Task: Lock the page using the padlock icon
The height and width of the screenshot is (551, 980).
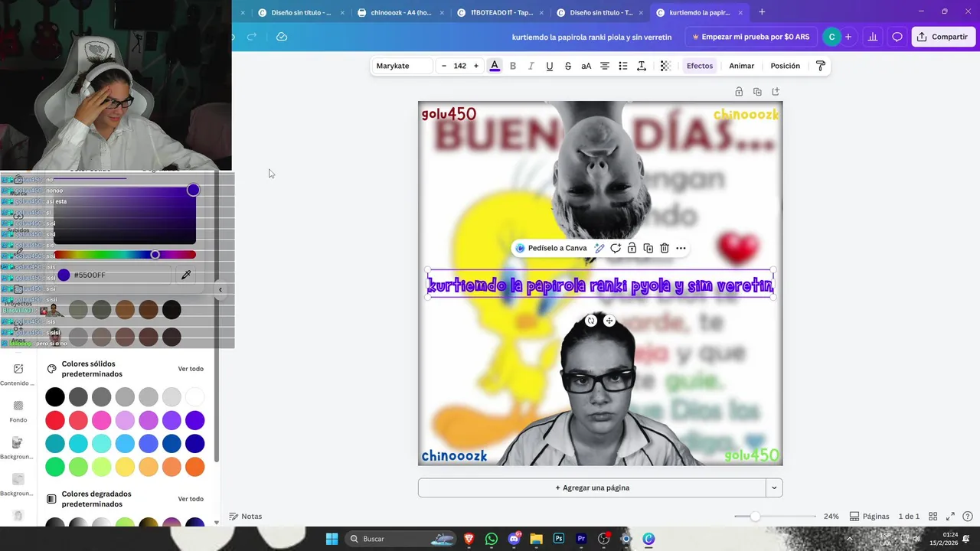Action: point(739,92)
